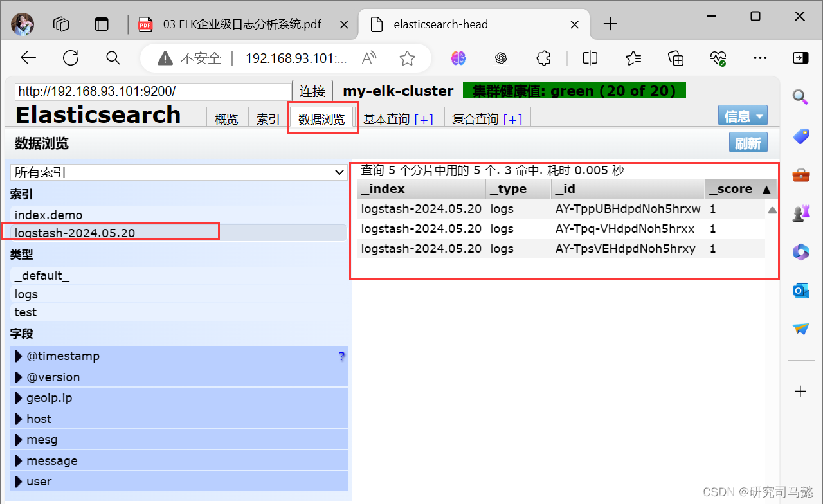Click the browser back arrow

click(28, 59)
